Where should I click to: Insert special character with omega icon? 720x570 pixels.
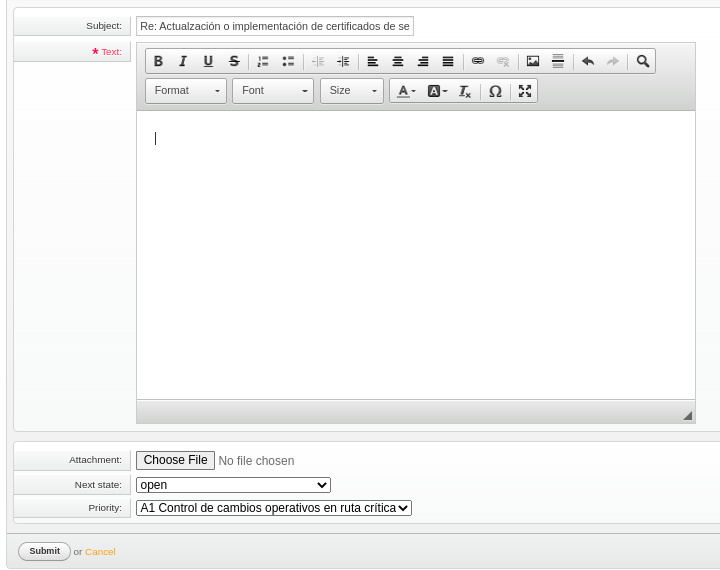point(495,91)
